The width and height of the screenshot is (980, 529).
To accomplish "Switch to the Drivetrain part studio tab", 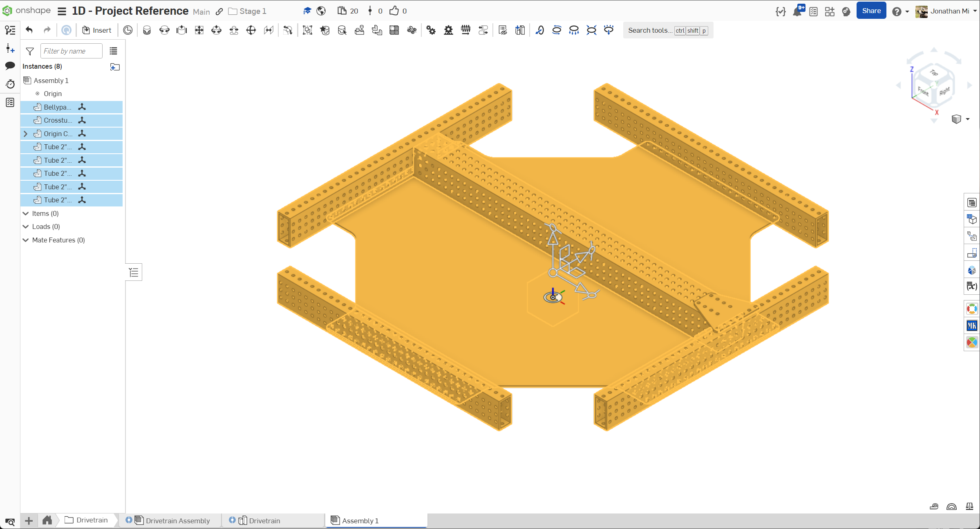I will click(264, 520).
